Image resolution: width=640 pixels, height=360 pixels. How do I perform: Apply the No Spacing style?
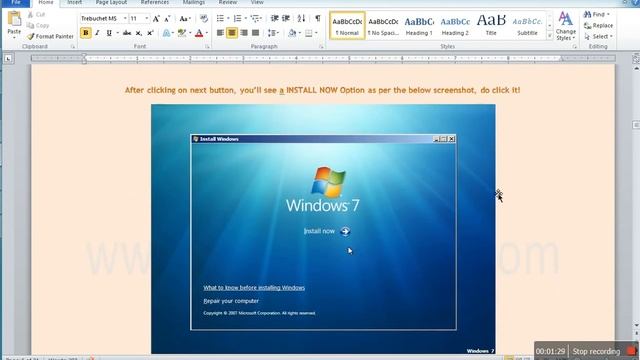pyautogui.click(x=383, y=26)
